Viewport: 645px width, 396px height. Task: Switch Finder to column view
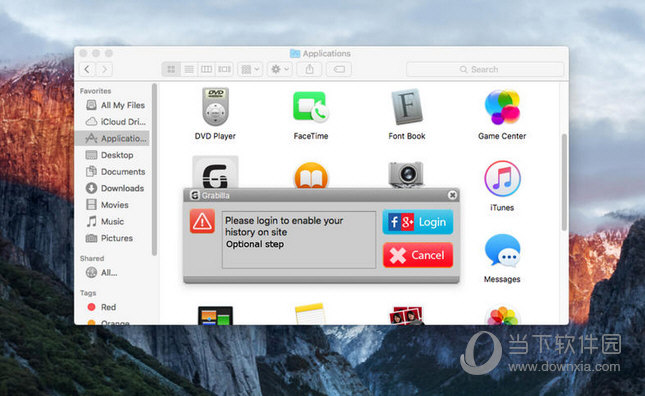click(x=206, y=69)
